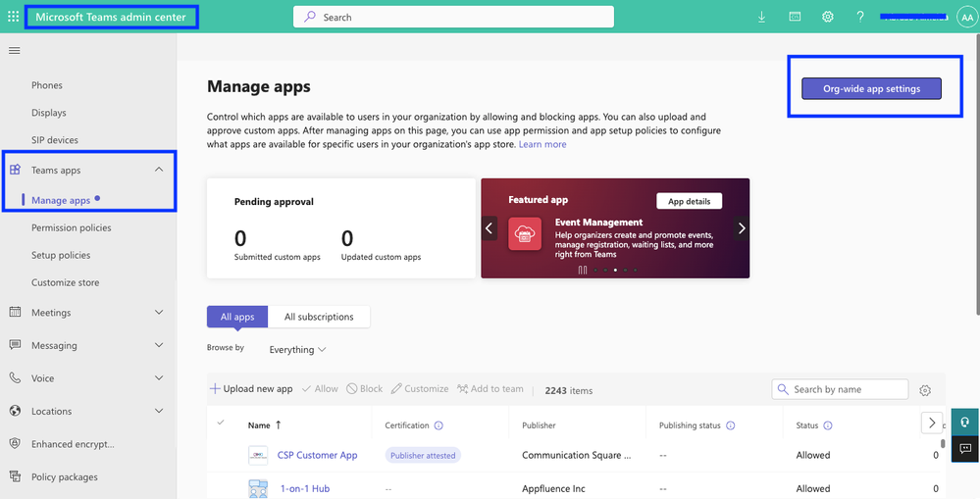The image size is (980, 499).
Task: Click Upload new app
Action: (x=251, y=388)
